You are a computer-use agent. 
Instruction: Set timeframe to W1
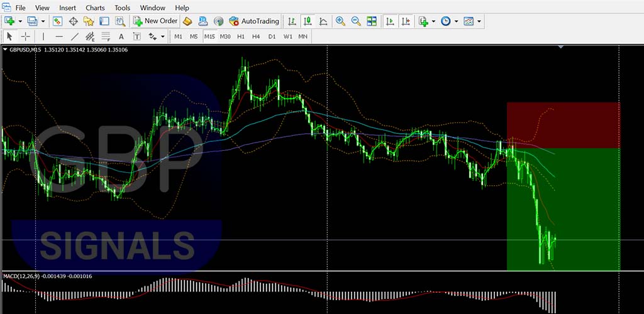[288, 36]
